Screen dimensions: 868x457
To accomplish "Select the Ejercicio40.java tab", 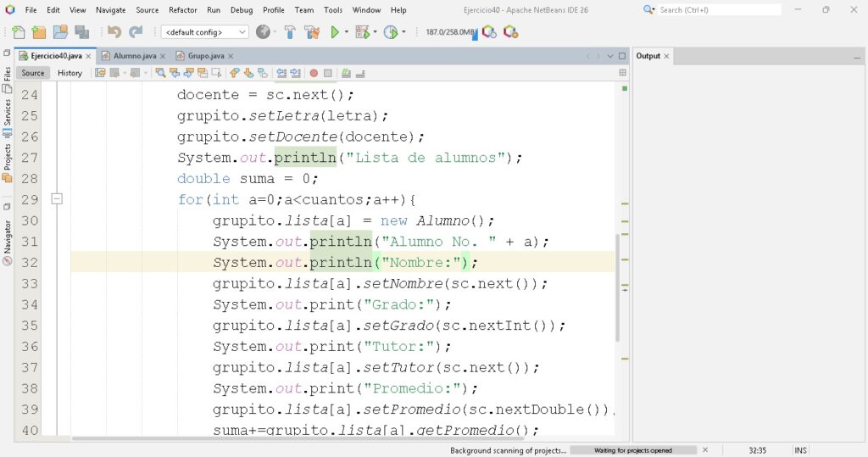I will click(x=56, y=56).
